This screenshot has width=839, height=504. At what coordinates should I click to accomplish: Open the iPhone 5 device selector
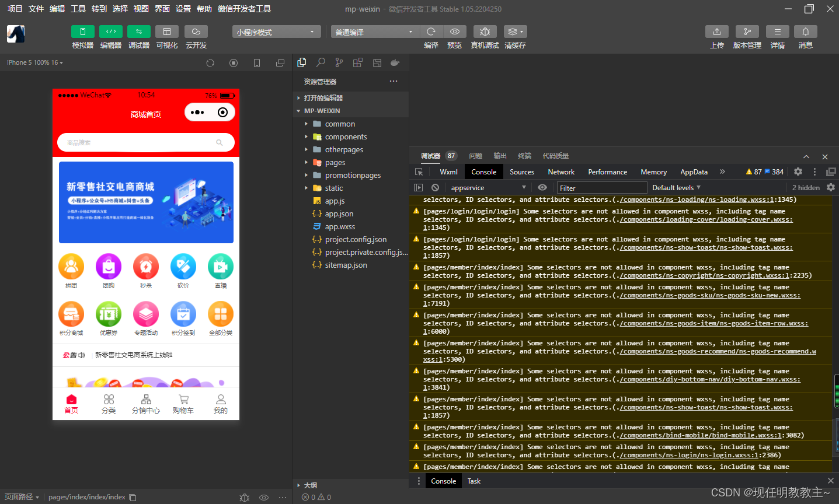click(x=35, y=62)
